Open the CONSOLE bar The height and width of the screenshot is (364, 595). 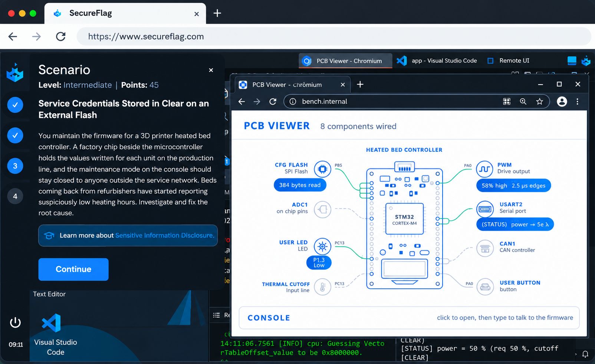click(x=409, y=318)
